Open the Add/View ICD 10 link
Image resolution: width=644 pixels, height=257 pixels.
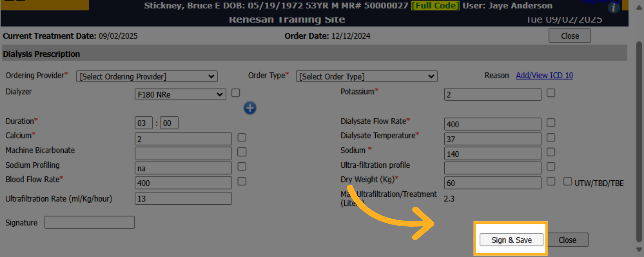[x=544, y=76]
